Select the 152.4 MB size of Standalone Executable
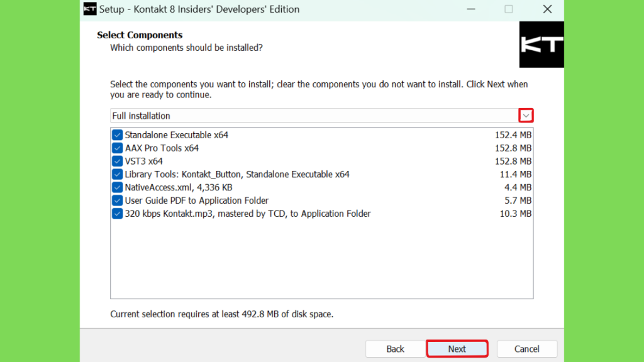 513,135
